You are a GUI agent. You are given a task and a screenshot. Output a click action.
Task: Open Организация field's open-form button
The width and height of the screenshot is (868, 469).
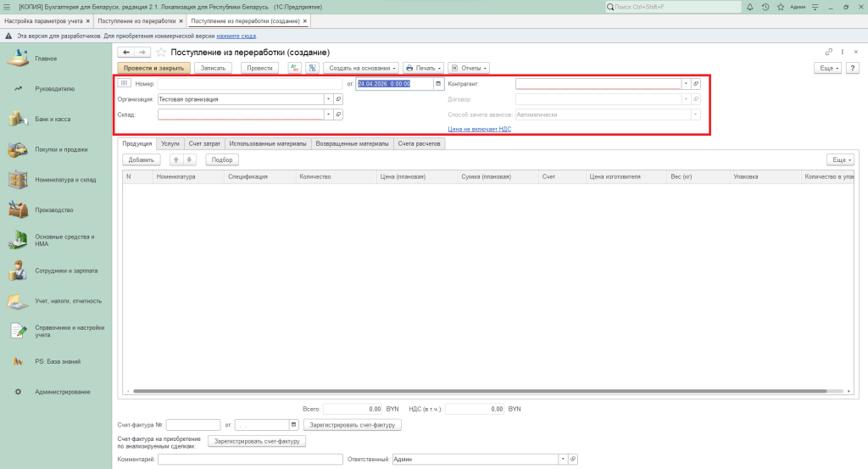click(338, 99)
